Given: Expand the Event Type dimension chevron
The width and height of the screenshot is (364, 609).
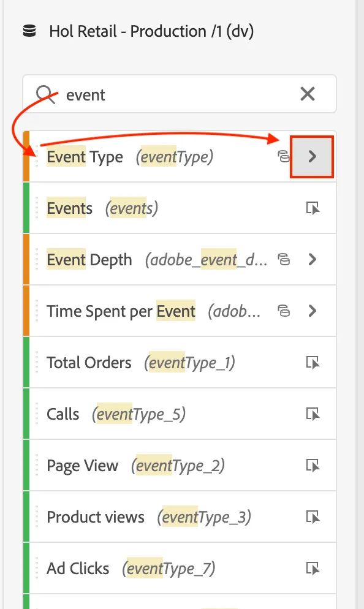Looking at the screenshot, I should pos(312,156).
